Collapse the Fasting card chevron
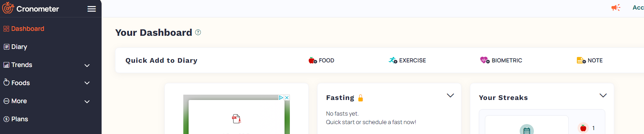The width and height of the screenshot is (644, 134). [450, 95]
